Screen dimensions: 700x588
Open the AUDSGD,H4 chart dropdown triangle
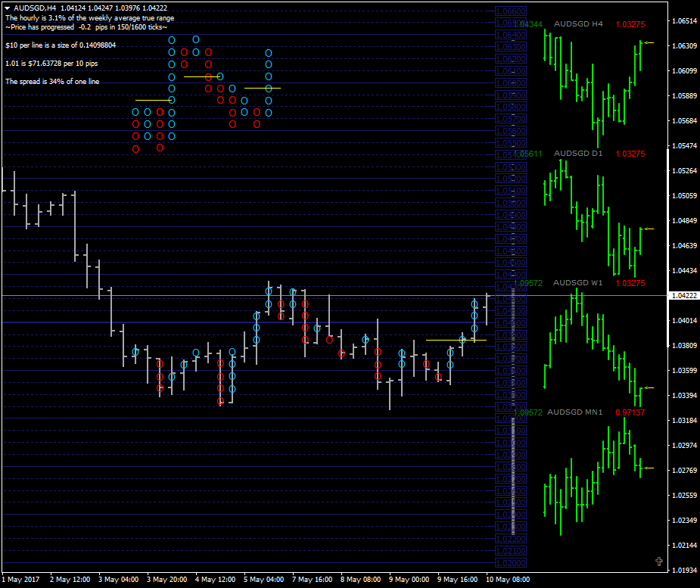(x=7, y=8)
